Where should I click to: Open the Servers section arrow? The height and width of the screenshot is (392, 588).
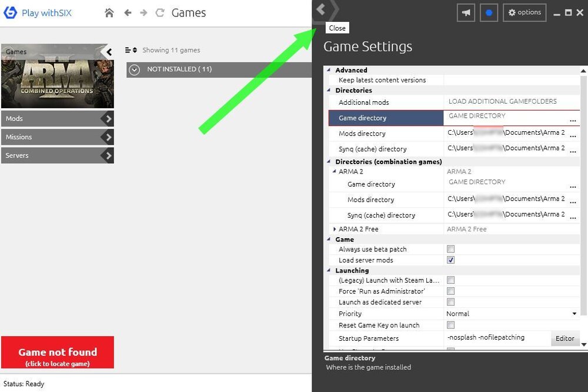tap(108, 155)
